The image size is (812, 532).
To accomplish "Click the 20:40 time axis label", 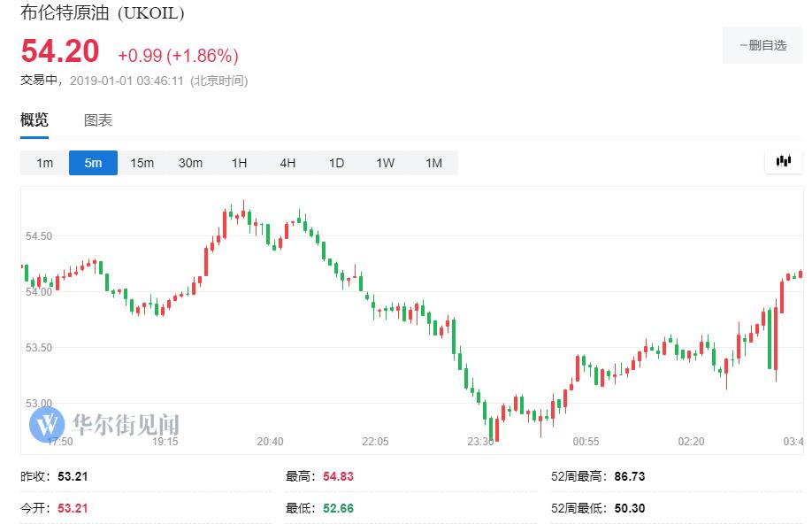I will tap(271, 441).
